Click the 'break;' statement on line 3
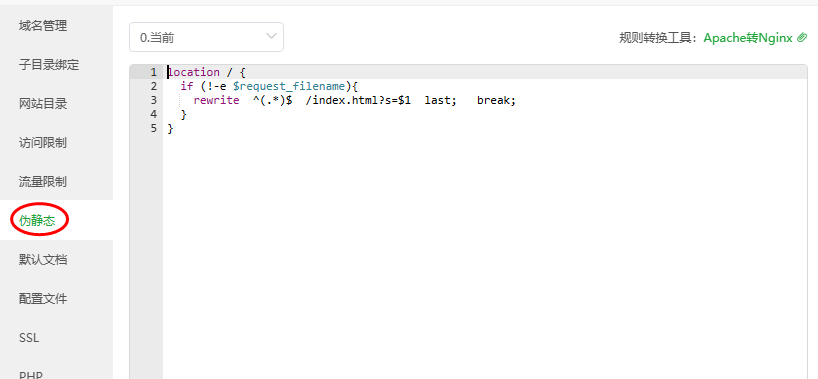The width and height of the screenshot is (818, 379). click(496, 100)
